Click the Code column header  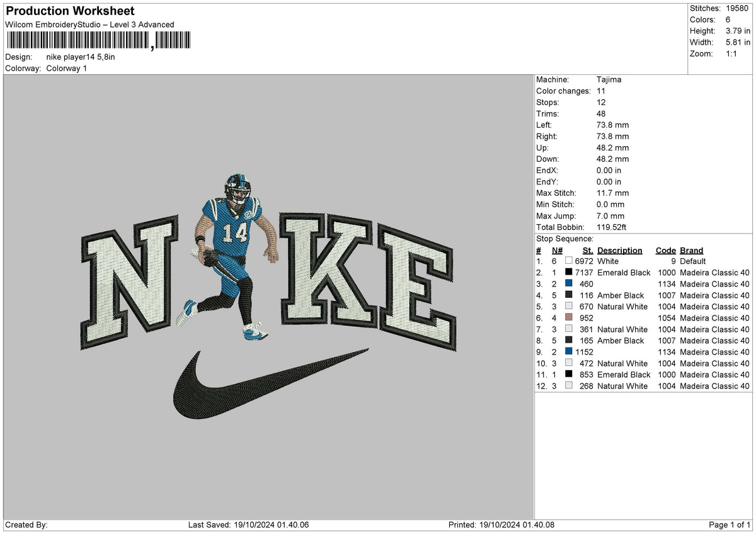(x=665, y=250)
